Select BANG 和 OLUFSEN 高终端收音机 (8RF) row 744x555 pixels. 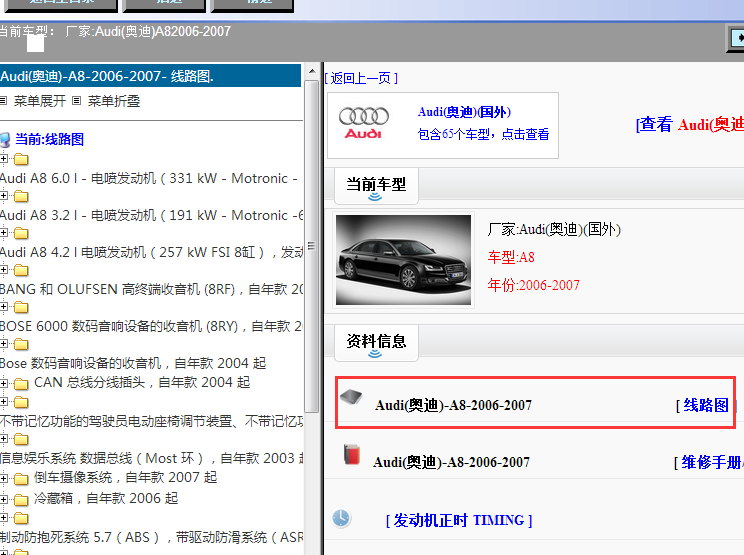coord(151,289)
